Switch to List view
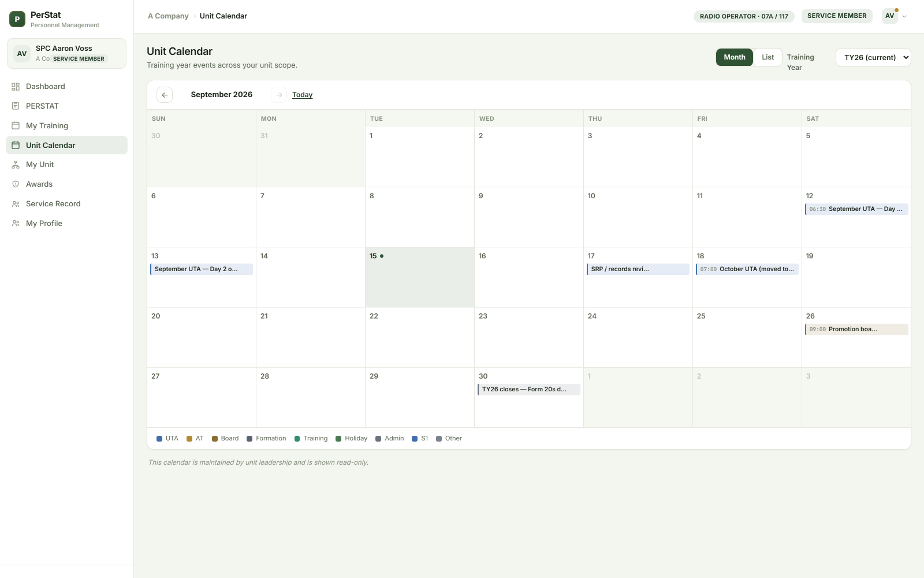 tap(767, 57)
